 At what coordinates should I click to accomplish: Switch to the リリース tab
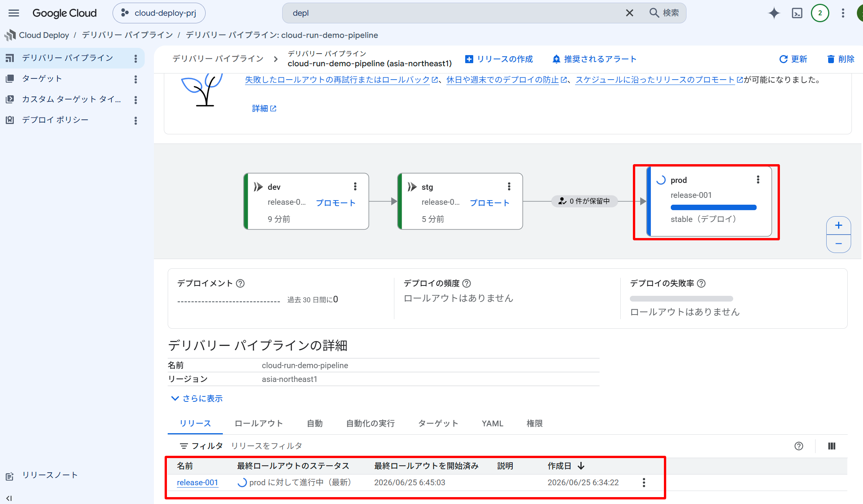point(195,424)
